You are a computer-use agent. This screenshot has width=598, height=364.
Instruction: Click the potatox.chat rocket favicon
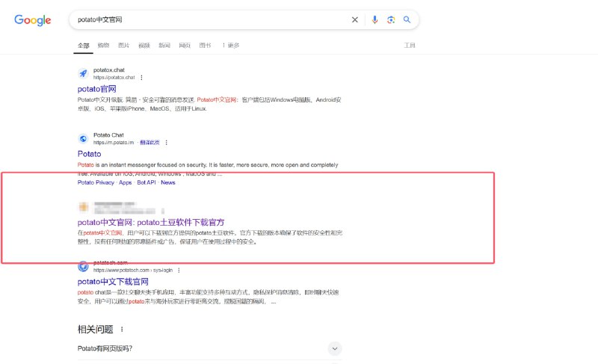click(x=83, y=73)
